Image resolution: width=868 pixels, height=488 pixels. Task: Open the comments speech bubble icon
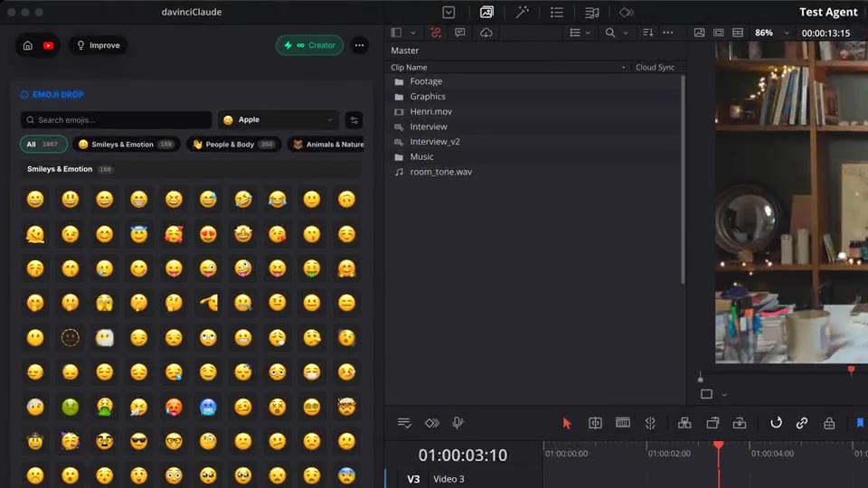coord(459,33)
